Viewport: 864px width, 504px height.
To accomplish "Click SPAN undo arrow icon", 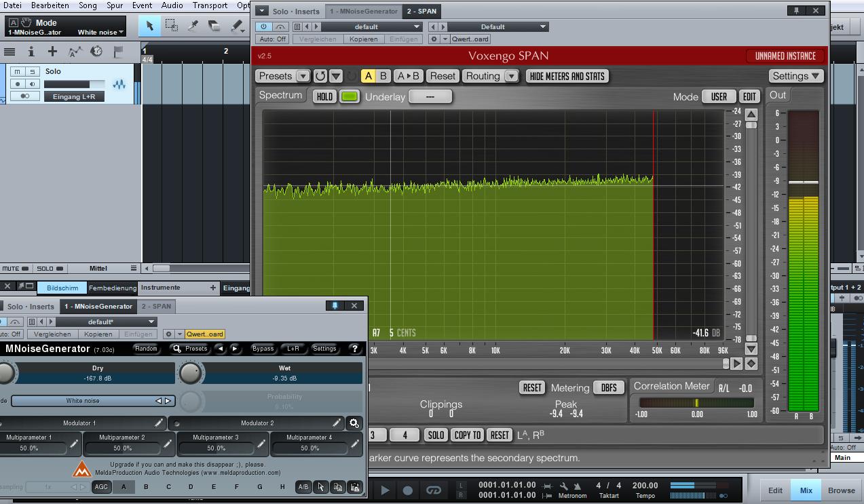I will tap(320, 76).
